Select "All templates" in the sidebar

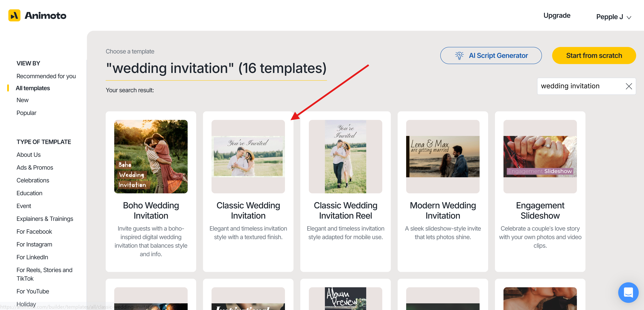(33, 88)
